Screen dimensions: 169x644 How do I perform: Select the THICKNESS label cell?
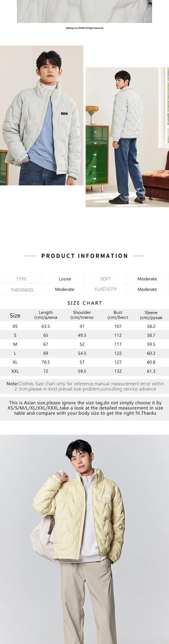pyautogui.click(x=22, y=290)
